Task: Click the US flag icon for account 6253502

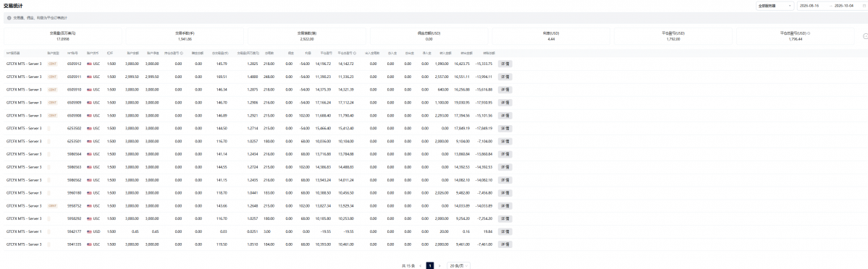Action: tap(89, 129)
